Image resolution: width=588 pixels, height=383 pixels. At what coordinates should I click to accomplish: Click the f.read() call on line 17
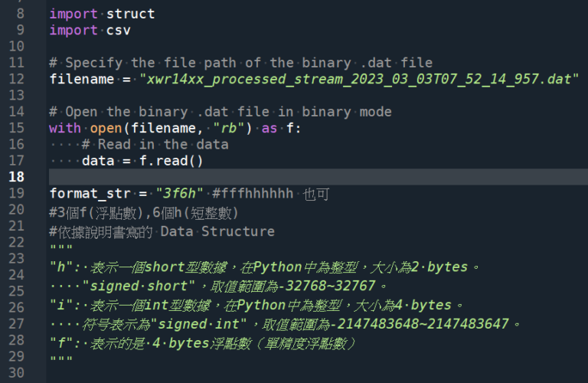[x=171, y=161]
